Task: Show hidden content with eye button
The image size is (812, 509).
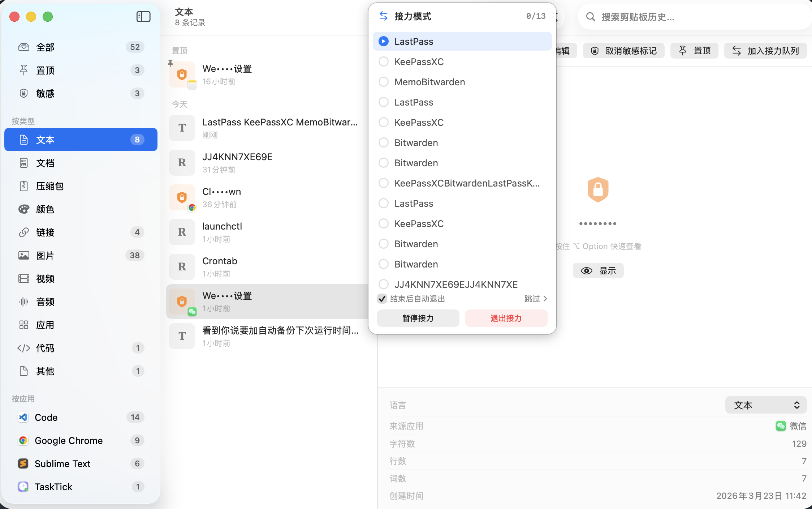Action: pos(598,271)
